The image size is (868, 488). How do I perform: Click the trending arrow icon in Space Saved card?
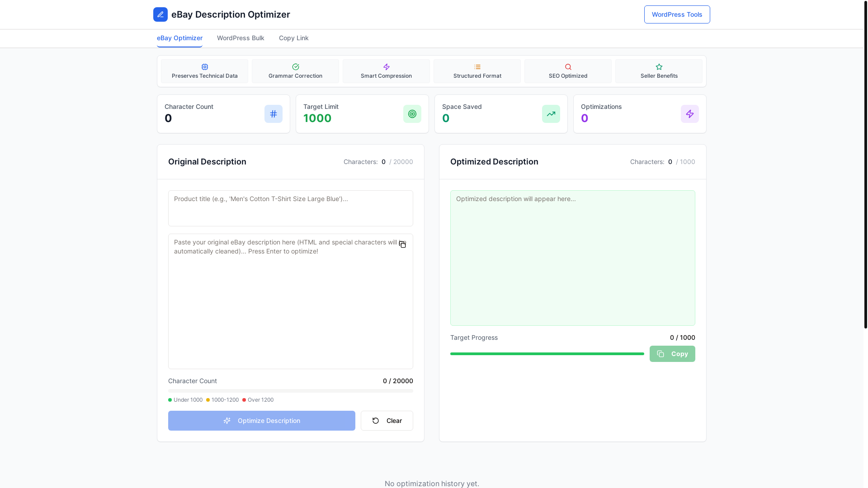[551, 114]
